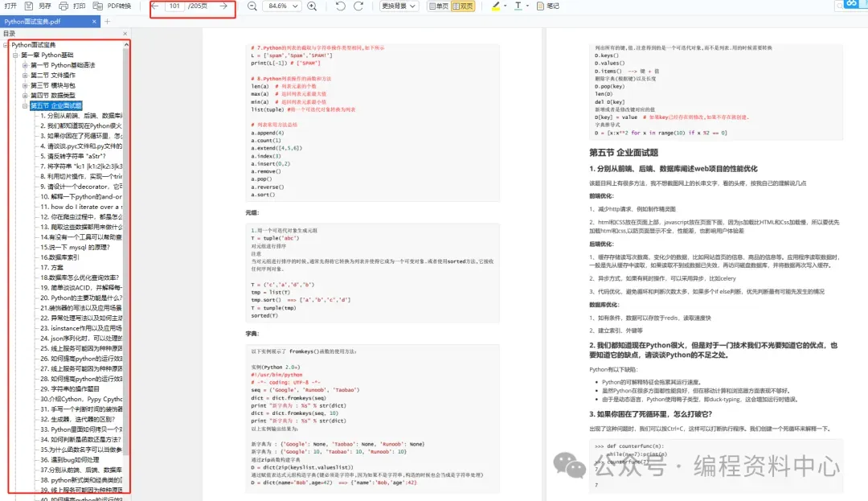Image resolution: width=868 pixels, height=501 pixels.
Task: Open outline item 8. 利用切片操作
Action: 81,176
